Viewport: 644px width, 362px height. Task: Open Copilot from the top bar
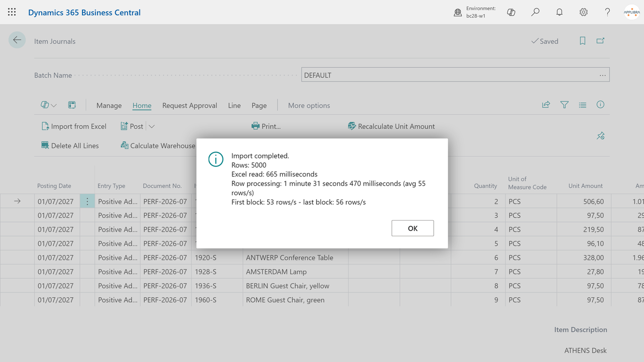511,12
